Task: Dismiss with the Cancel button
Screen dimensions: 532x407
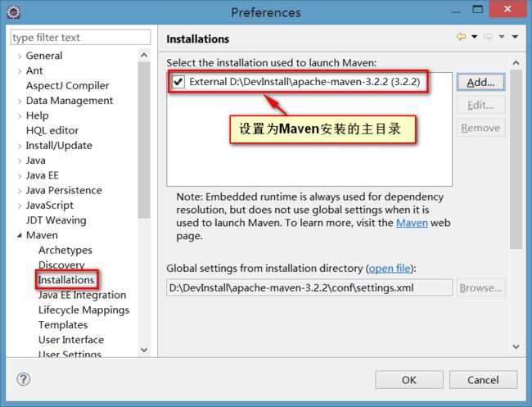Action: pyautogui.click(x=483, y=380)
